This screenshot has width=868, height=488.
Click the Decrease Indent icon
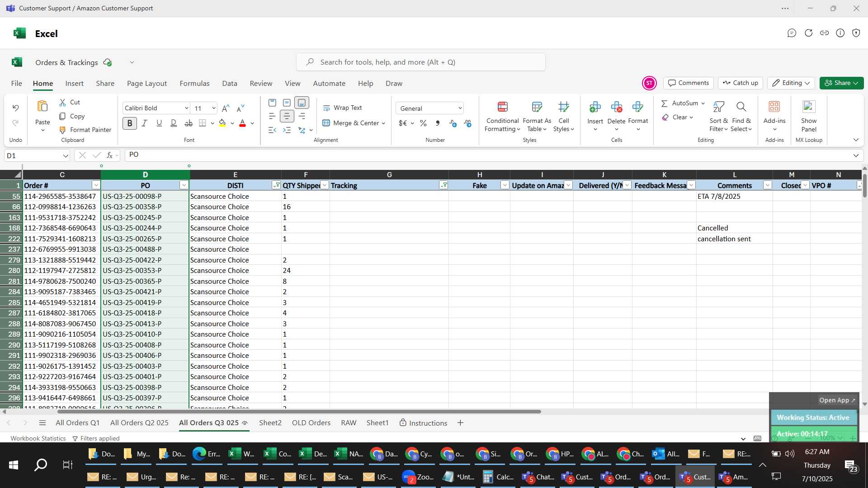click(x=272, y=130)
